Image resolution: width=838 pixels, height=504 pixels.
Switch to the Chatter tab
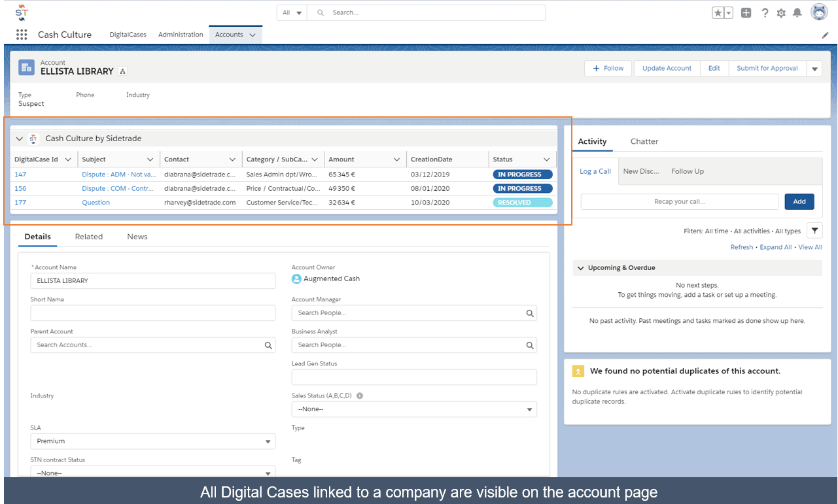click(x=644, y=141)
